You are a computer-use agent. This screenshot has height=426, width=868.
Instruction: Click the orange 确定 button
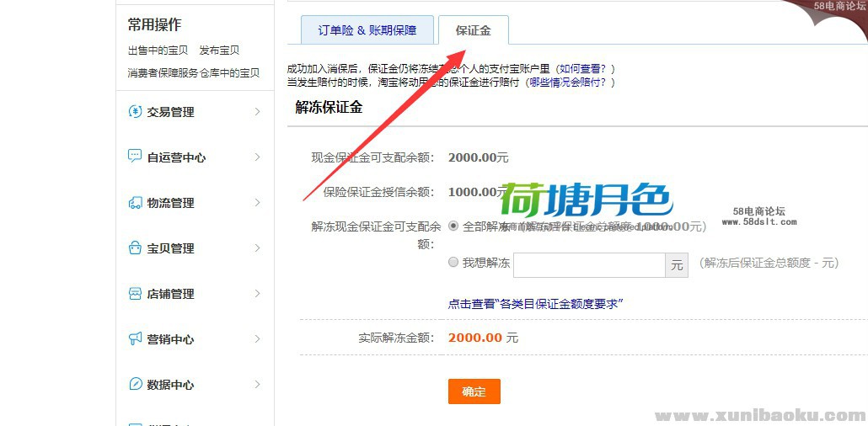click(474, 391)
